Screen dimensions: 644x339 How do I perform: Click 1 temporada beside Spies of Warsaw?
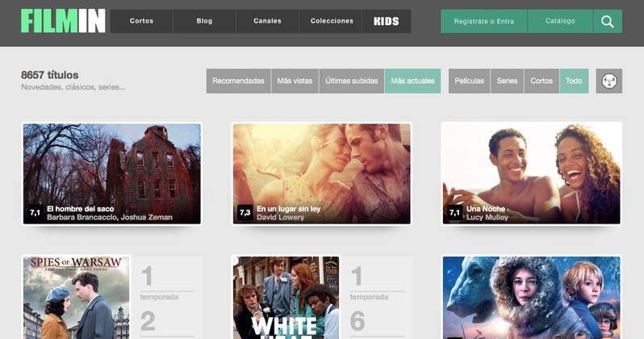166,283
